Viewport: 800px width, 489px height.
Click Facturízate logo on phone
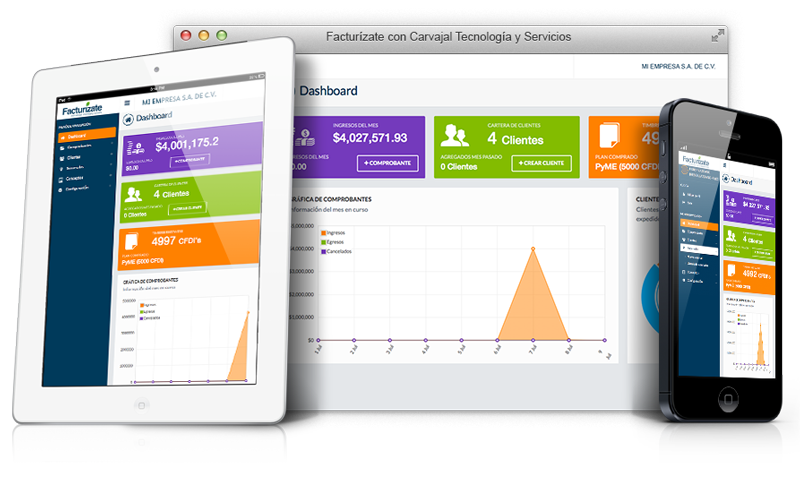[696, 162]
